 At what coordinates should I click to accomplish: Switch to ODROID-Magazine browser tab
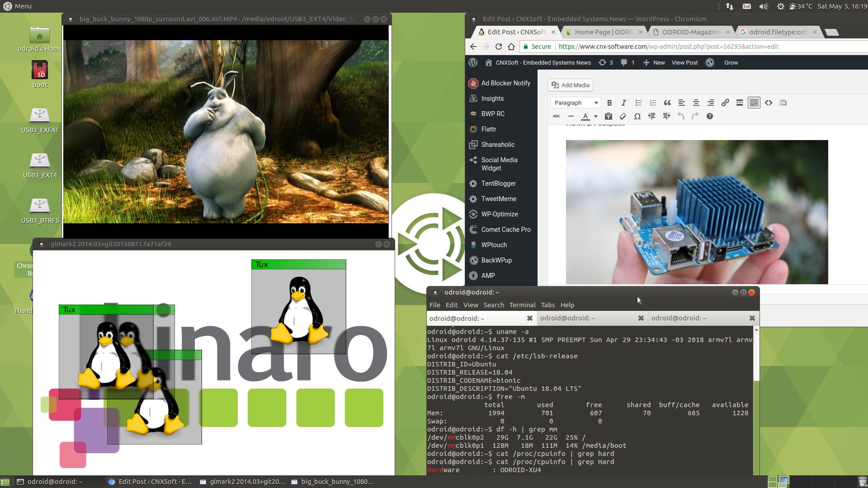(692, 32)
